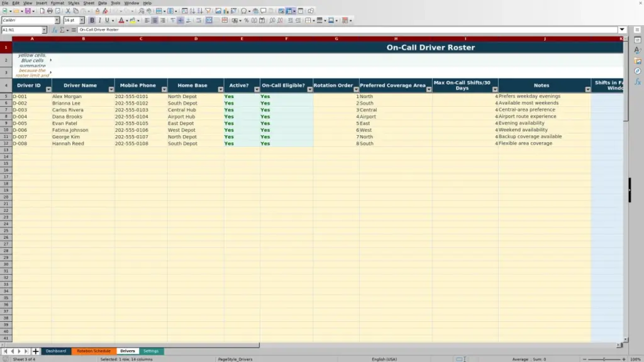This screenshot has width=644, height=362.
Task: Open the Home Base column filter dropdown
Action: click(x=221, y=89)
